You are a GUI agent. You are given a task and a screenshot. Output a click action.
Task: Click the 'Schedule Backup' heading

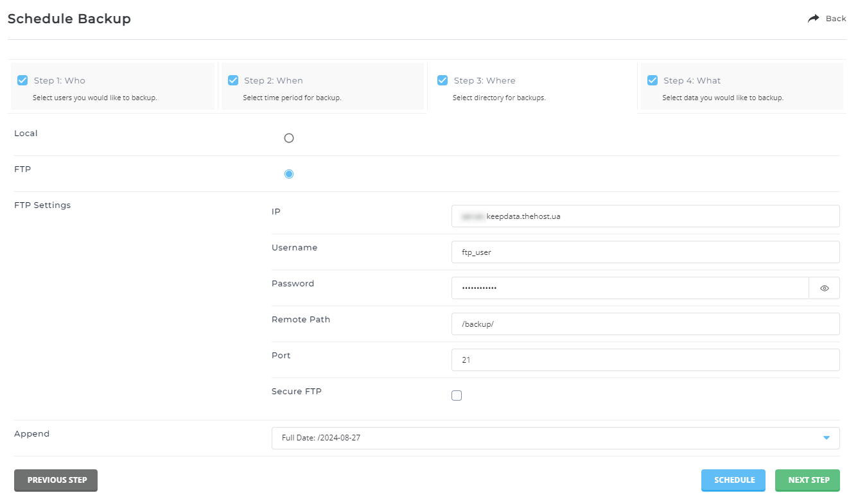tap(69, 19)
